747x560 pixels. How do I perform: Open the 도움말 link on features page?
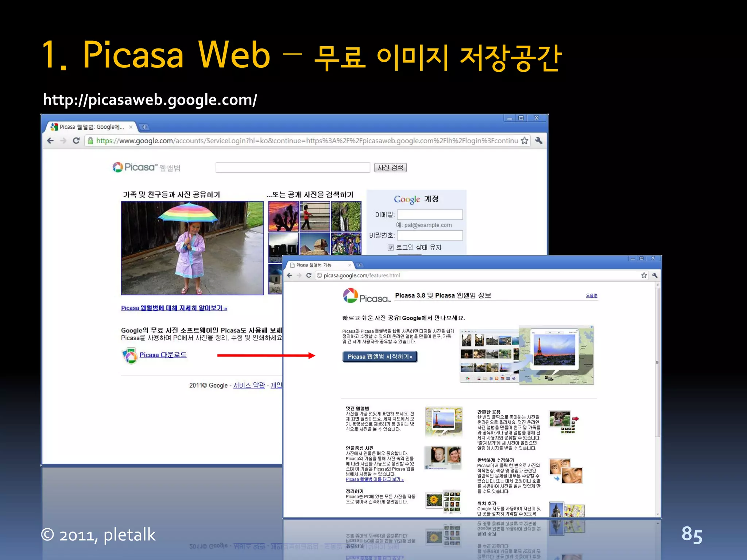591,295
